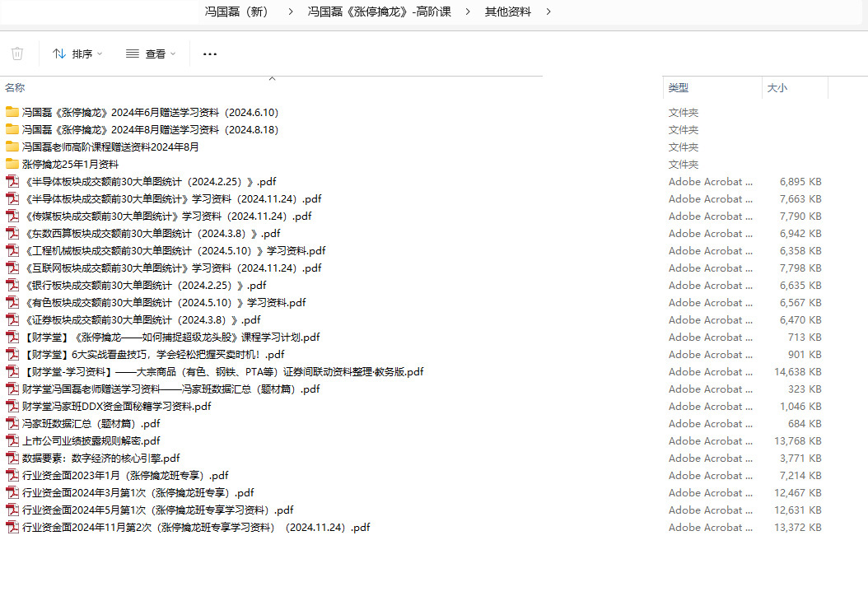Select file name 【财学堂】6大实战看盘技巧 pdf

coord(153,354)
